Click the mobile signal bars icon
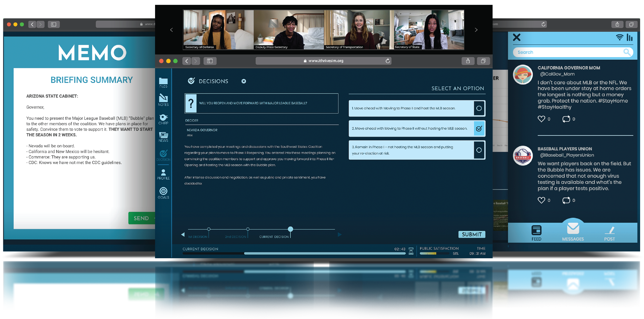The width and height of the screenshot is (644, 319). (x=630, y=38)
